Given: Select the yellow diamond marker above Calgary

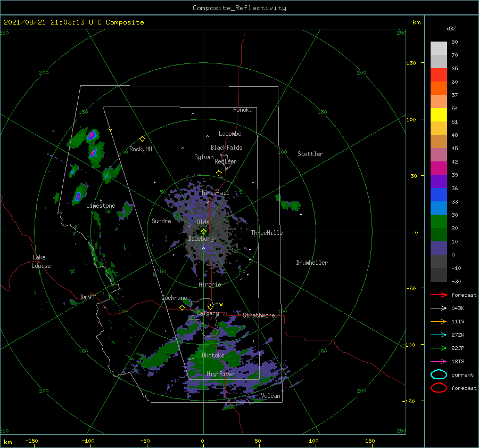Looking at the screenshot, I should [x=210, y=307].
